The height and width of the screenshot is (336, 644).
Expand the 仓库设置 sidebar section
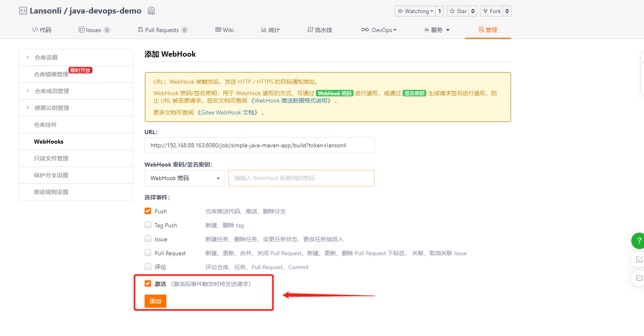[76, 58]
